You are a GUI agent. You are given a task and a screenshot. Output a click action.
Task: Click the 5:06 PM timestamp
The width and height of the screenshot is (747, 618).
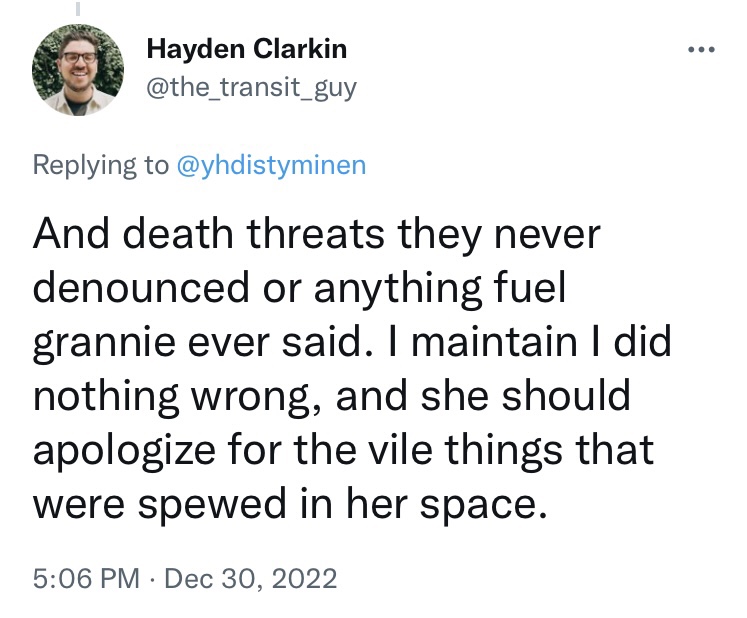click(x=85, y=577)
